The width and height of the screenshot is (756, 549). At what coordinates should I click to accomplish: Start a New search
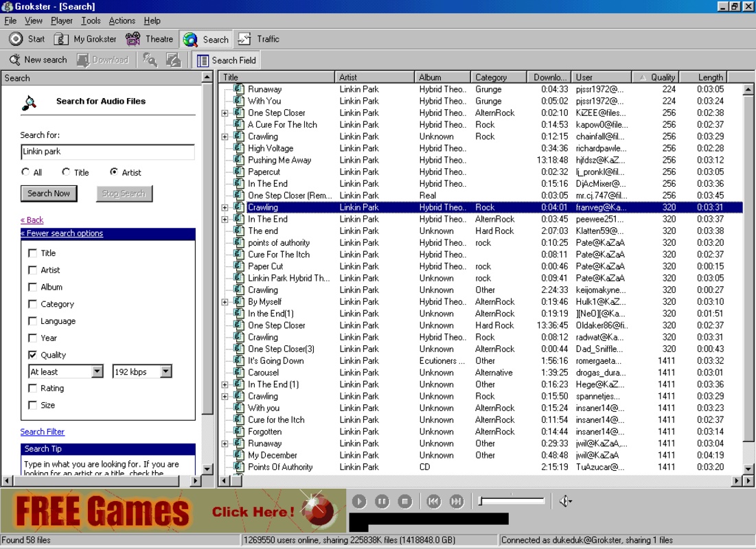38,60
